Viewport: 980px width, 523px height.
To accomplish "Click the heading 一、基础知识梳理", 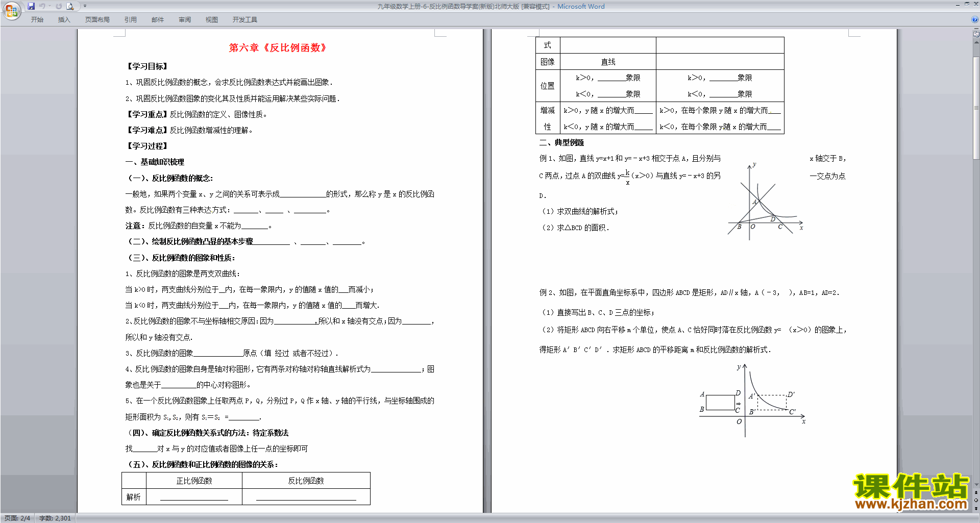I will click(155, 162).
